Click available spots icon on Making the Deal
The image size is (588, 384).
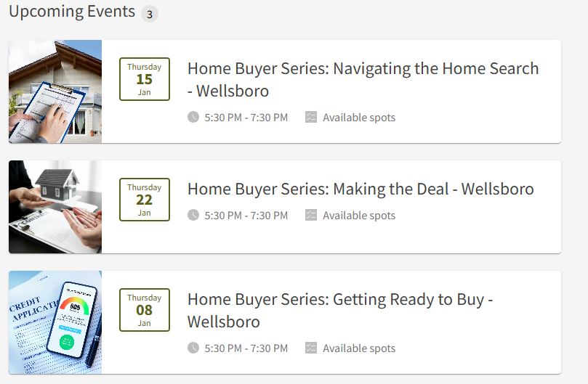pyautogui.click(x=311, y=215)
